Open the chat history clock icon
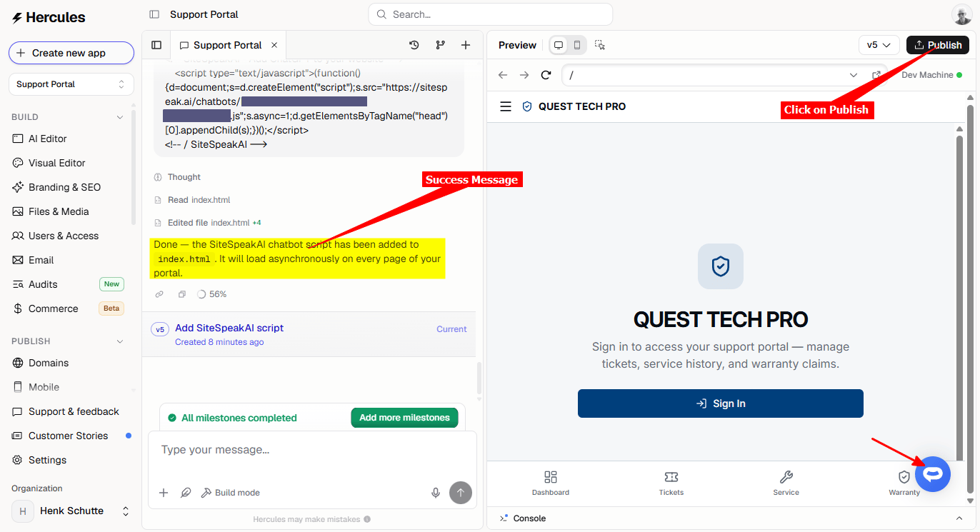This screenshot has height=532, width=980. point(414,45)
